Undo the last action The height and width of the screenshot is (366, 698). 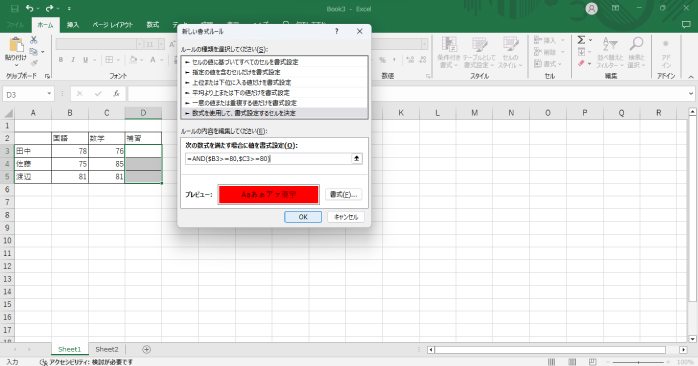pos(30,8)
